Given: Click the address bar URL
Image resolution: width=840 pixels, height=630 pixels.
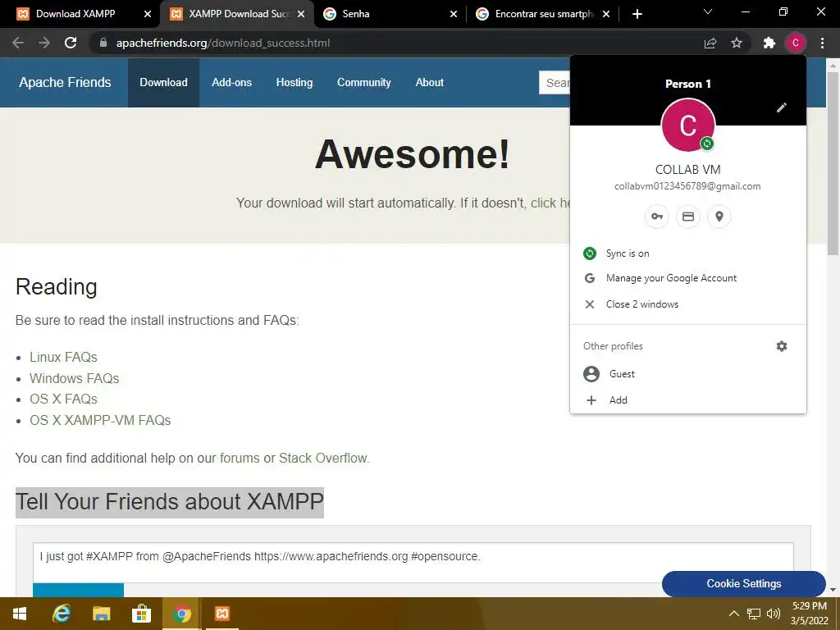Looking at the screenshot, I should (x=223, y=43).
